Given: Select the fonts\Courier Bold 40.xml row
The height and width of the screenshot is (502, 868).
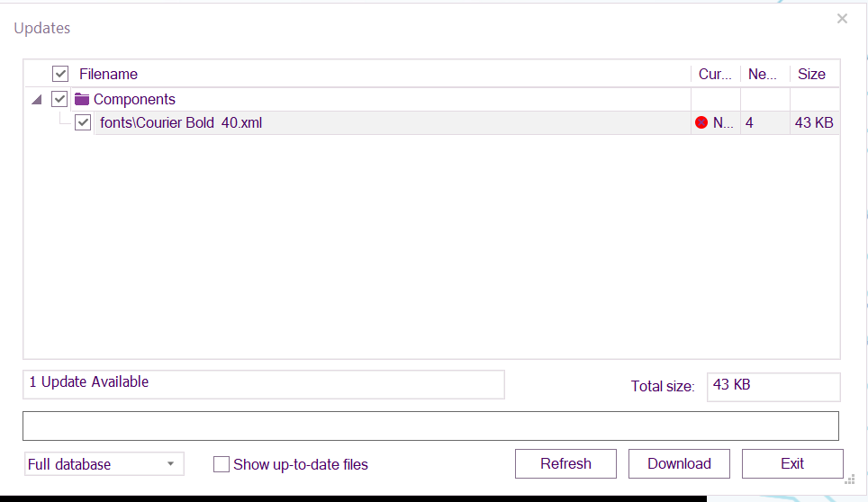Looking at the screenshot, I should tap(360, 123).
